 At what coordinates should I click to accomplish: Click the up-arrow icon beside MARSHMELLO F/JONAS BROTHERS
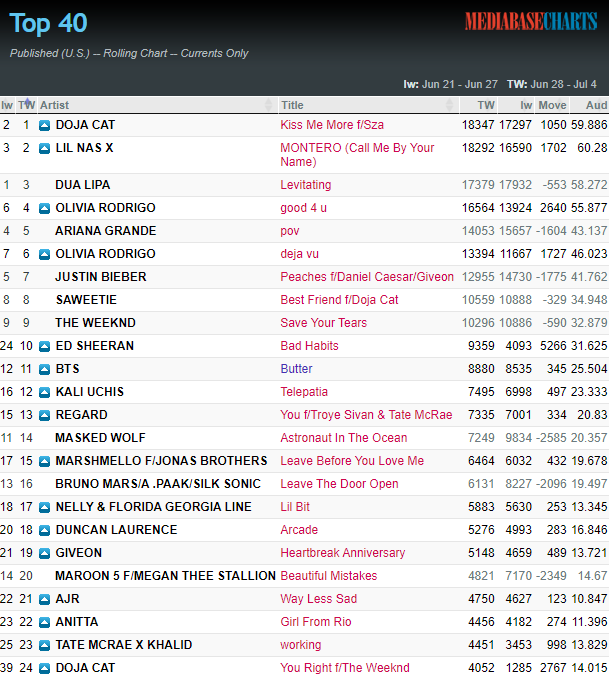click(44, 462)
